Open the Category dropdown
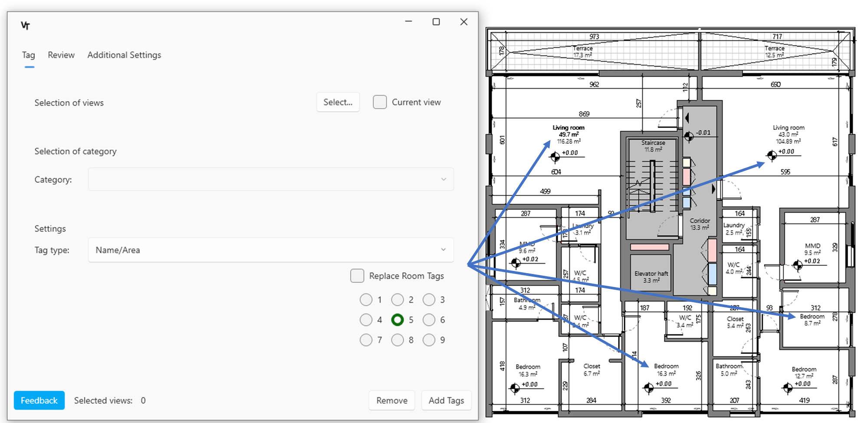Viewport: 868px width, 423px height. (x=271, y=179)
